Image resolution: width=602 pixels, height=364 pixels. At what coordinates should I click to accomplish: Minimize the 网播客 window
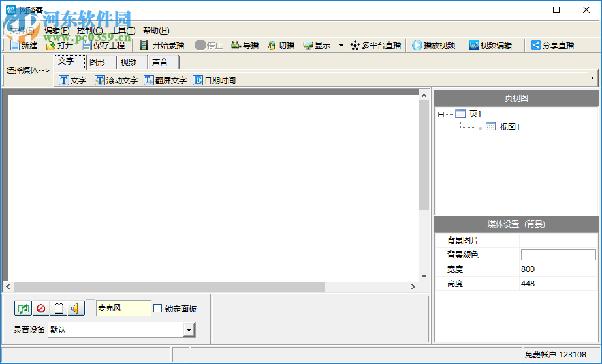pyautogui.click(x=527, y=10)
